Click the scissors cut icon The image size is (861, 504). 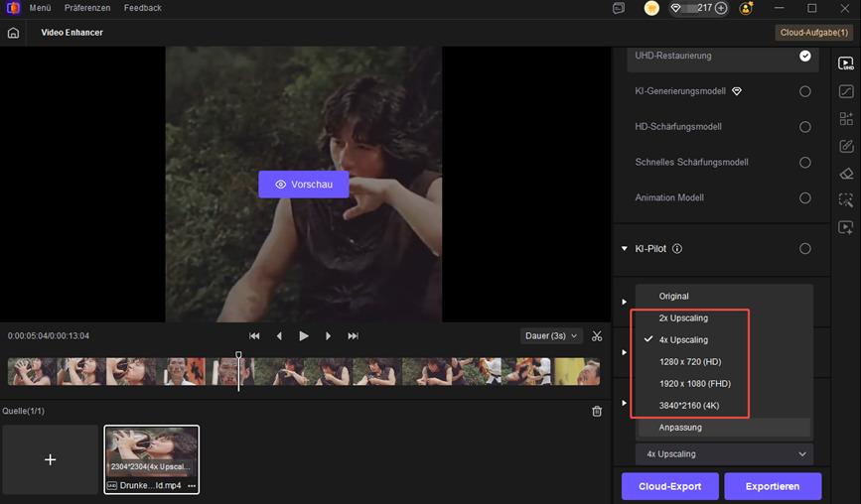click(597, 336)
